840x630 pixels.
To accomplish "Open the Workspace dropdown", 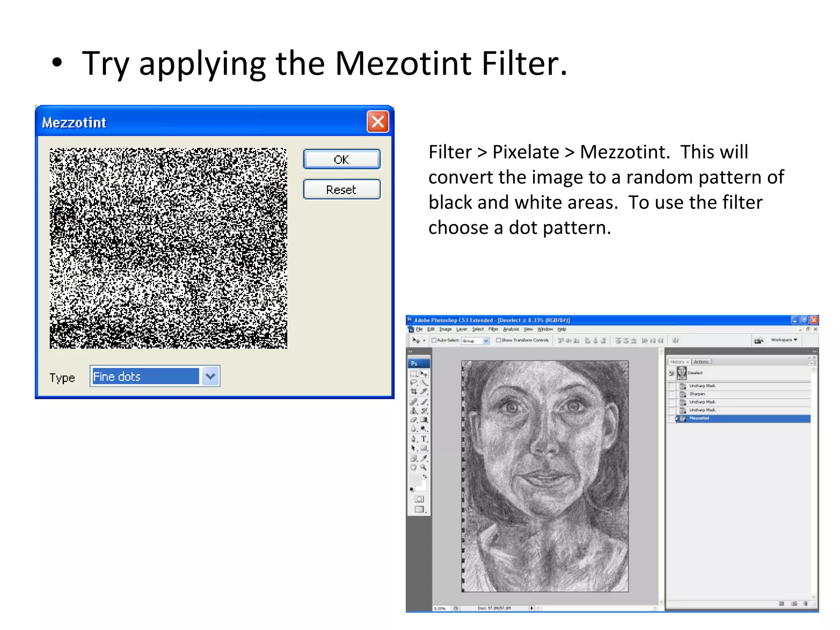I will point(784,340).
